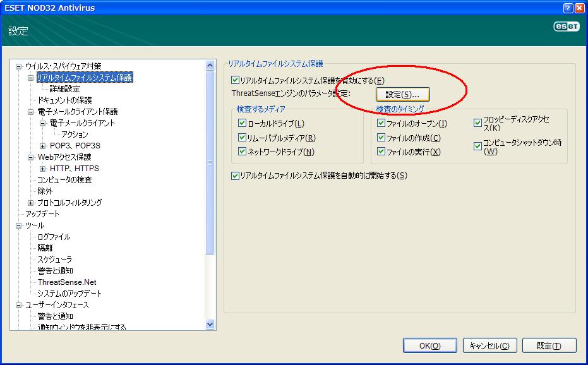Select 警告と通知 under ユーザーインタフェース
588x365 pixels.
click(55, 316)
